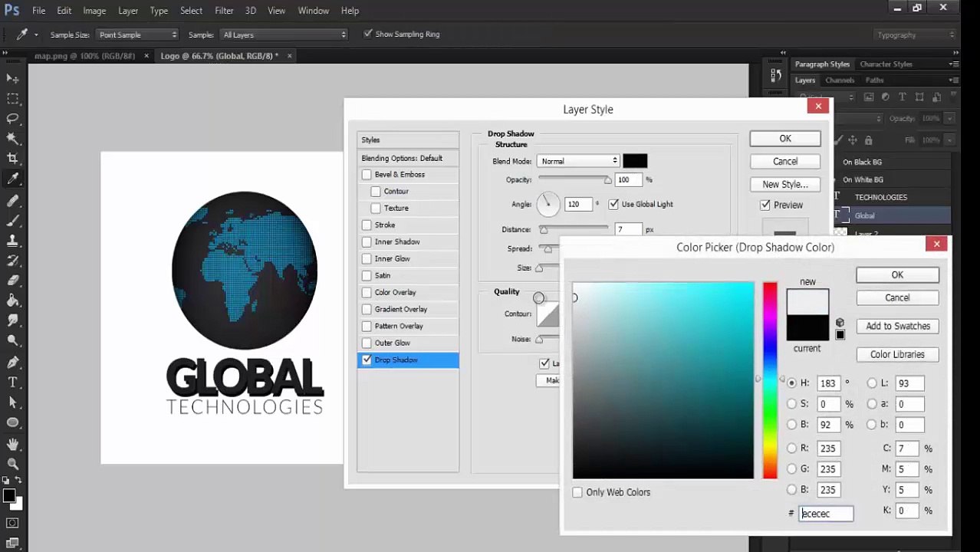Toggle Use Global Light checkbox
This screenshot has width=980, height=552.
613,204
